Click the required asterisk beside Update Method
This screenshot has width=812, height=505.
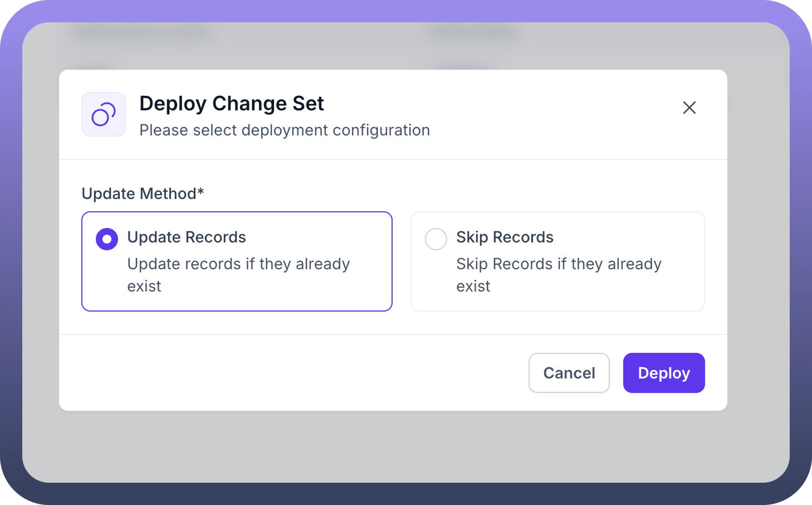[201, 192]
